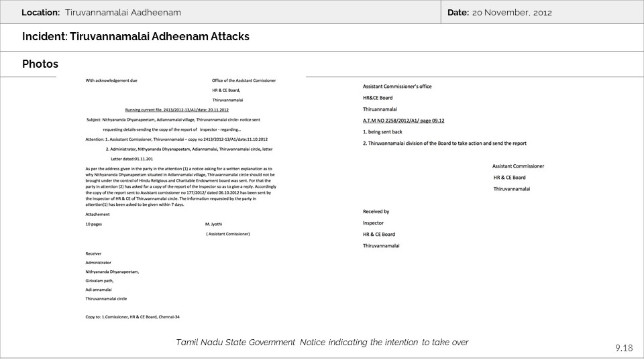Select the "Received by" text on right letter
This screenshot has width=644, height=362.
point(376,212)
